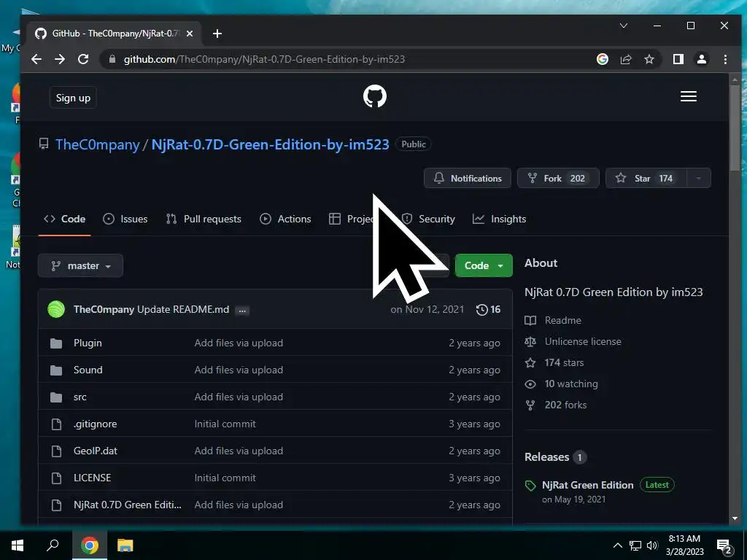The height and width of the screenshot is (560, 747).
Task: Open the Releases heading link
Action: tap(547, 457)
